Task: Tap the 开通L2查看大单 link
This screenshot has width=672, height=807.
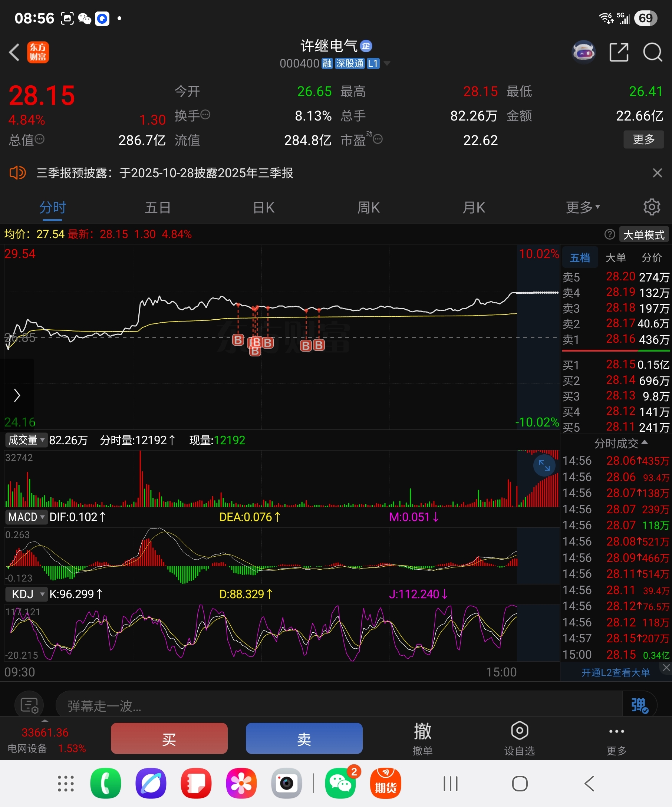Action: [x=616, y=672]
